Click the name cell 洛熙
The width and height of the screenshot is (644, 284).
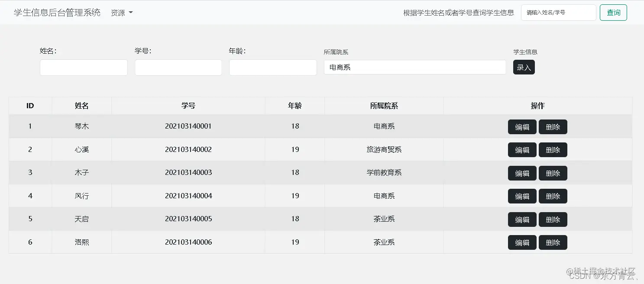[82, 242]
